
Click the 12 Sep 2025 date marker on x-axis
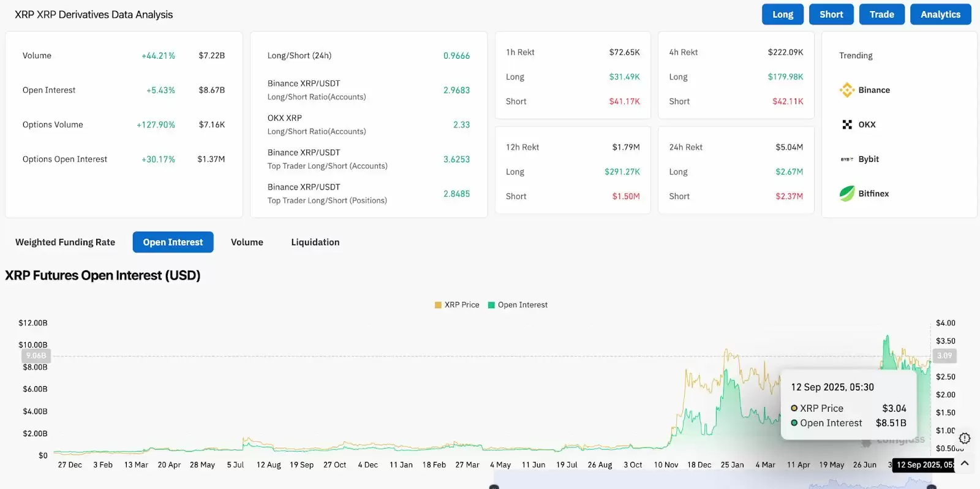(x=924, y=464)
